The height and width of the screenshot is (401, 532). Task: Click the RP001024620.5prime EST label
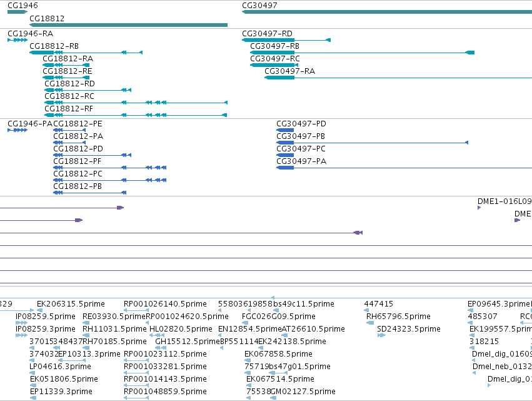(x=188, y=317)
